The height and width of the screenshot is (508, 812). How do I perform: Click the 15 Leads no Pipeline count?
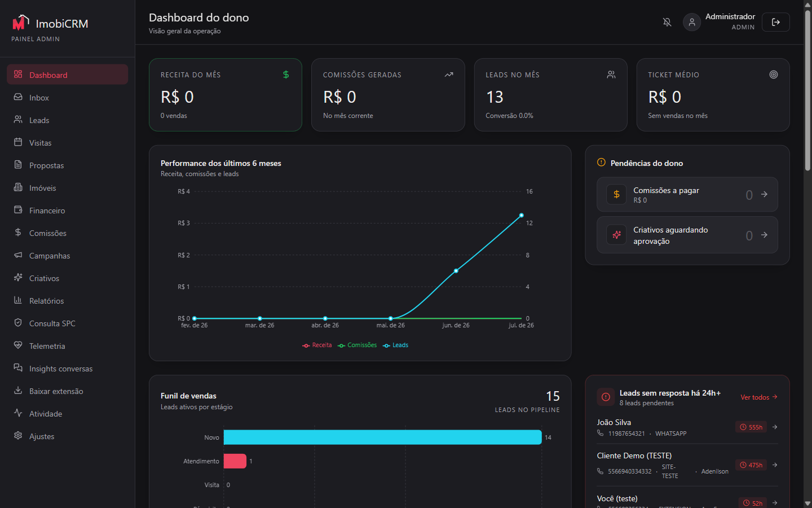[x=553, y=396]
